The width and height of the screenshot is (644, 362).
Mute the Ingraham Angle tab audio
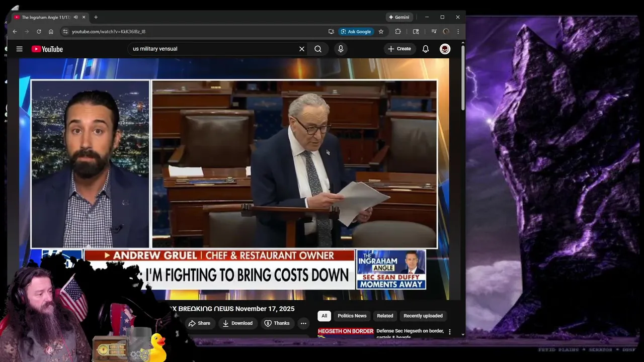tap(76, 17)
